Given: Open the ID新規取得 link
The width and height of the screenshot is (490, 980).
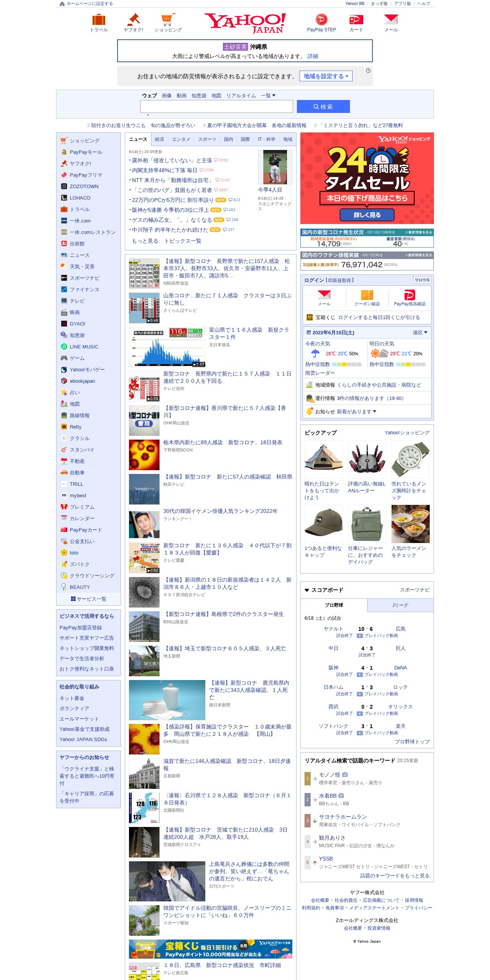Looking at the screenshot, I should point(339,280).
